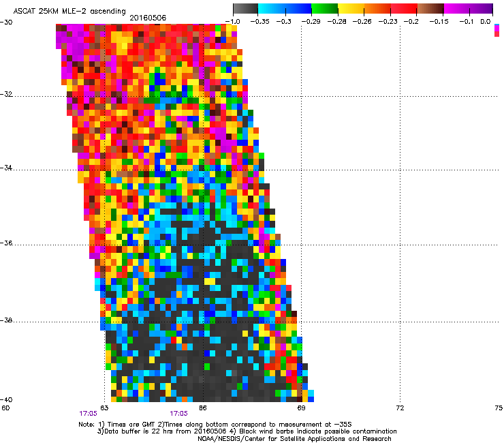Click the '-0.23' color scale value
Viewport: 504px width, 443px height.
pos(388,22)
